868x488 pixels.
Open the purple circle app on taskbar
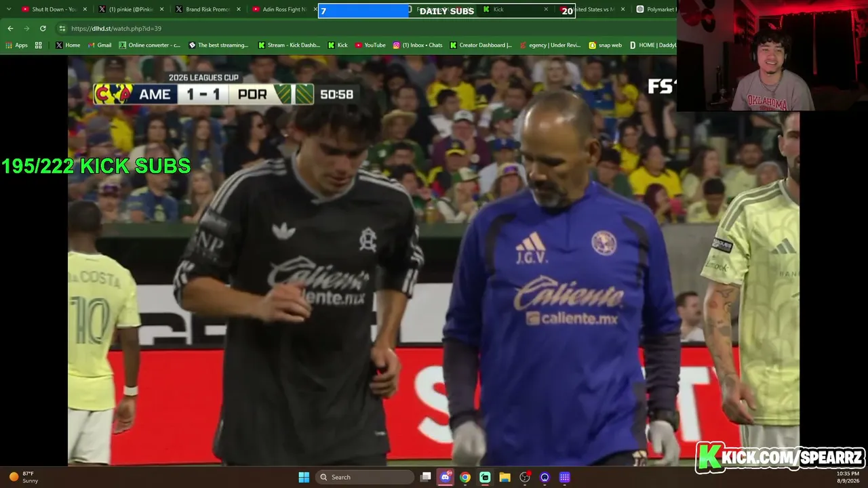pyautogui.click(x=545, y=477)
